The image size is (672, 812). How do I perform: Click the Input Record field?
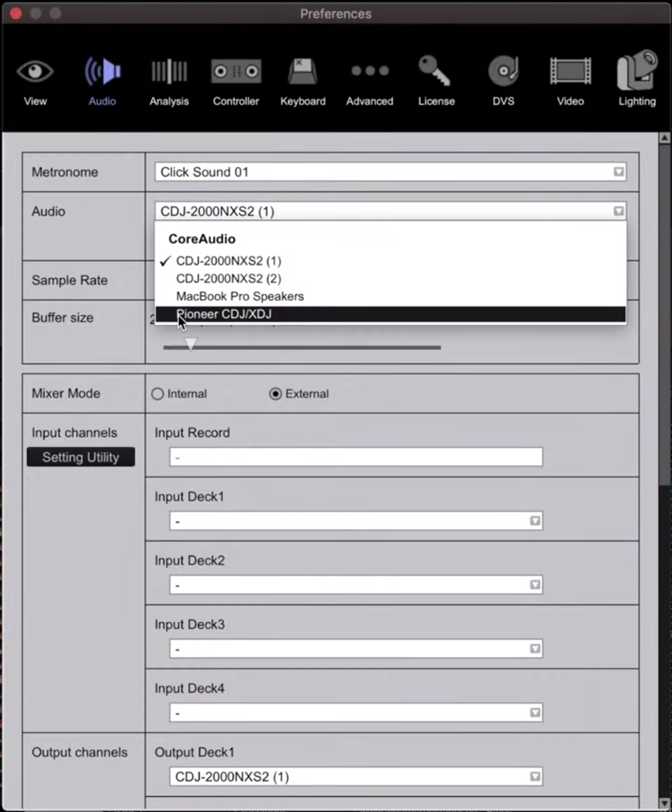coord(356,457)
